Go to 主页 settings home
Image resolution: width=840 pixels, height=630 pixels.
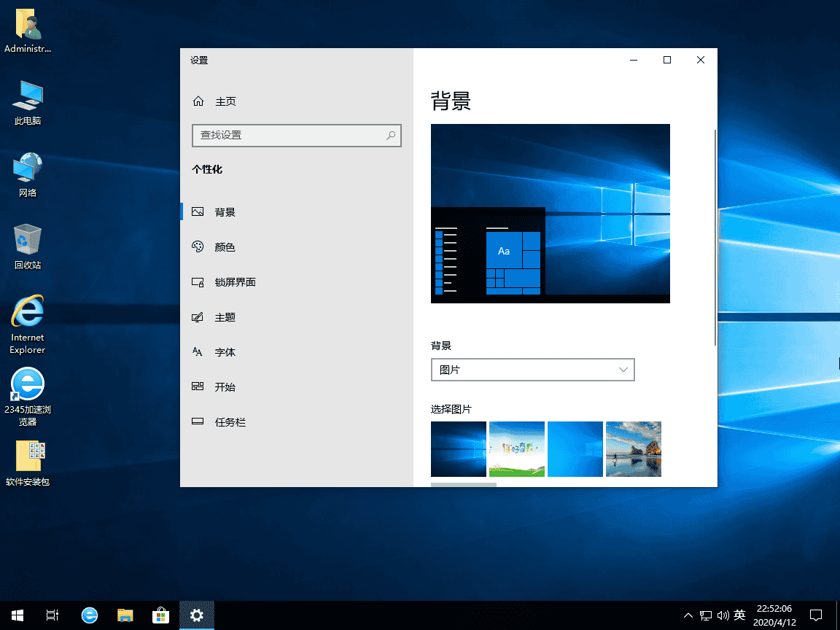[x=296, y=101]
